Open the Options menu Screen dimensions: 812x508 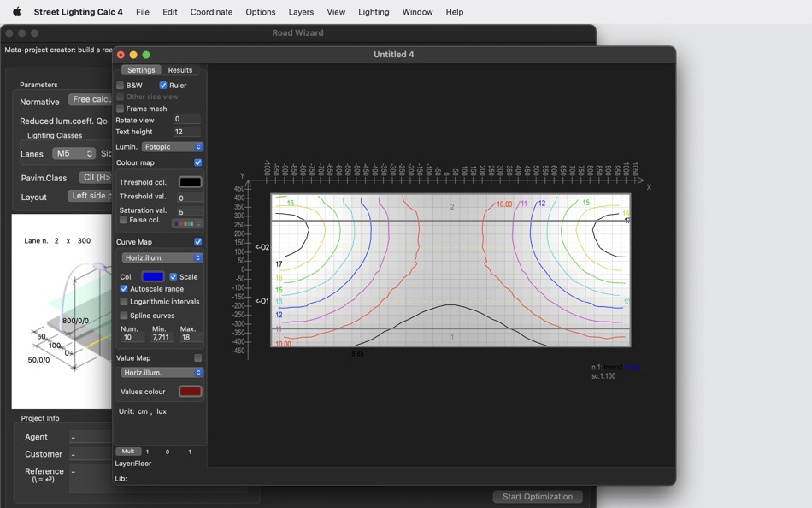coord(261,12)
